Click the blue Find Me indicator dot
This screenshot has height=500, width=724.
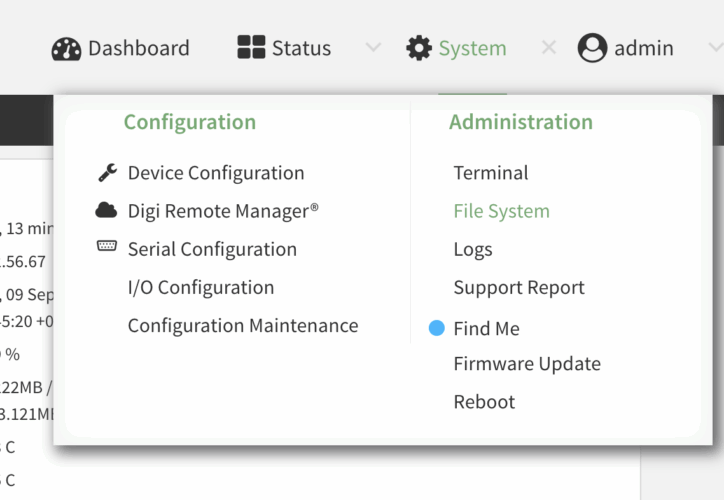436,328
